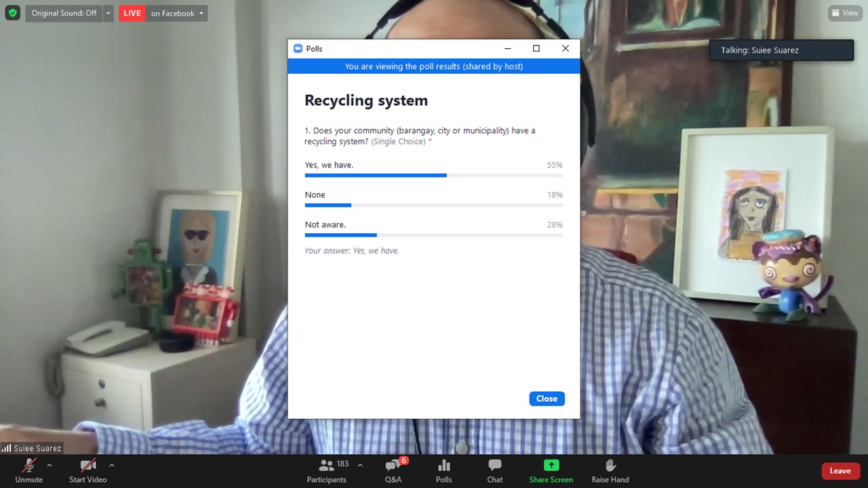Click the 'Recycling system' poll title
868x488 pixels.
coord(366,100)
